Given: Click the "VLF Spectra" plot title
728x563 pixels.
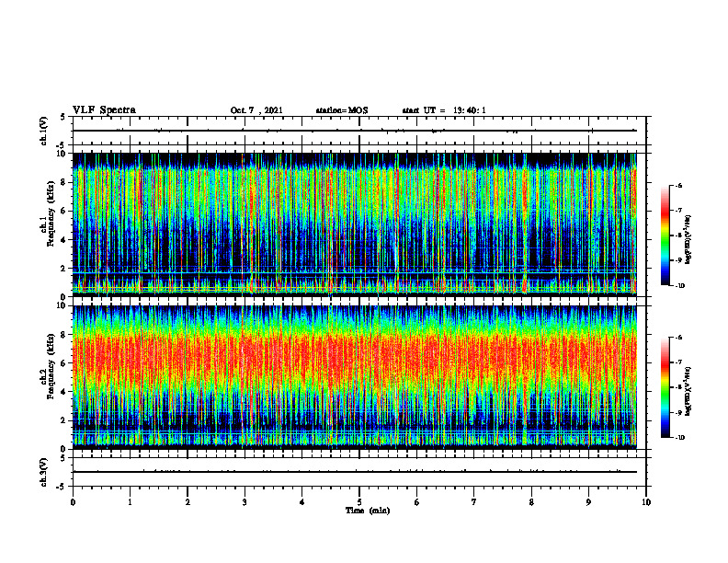Looking at the screenshot, I should [x=104, y=110].
